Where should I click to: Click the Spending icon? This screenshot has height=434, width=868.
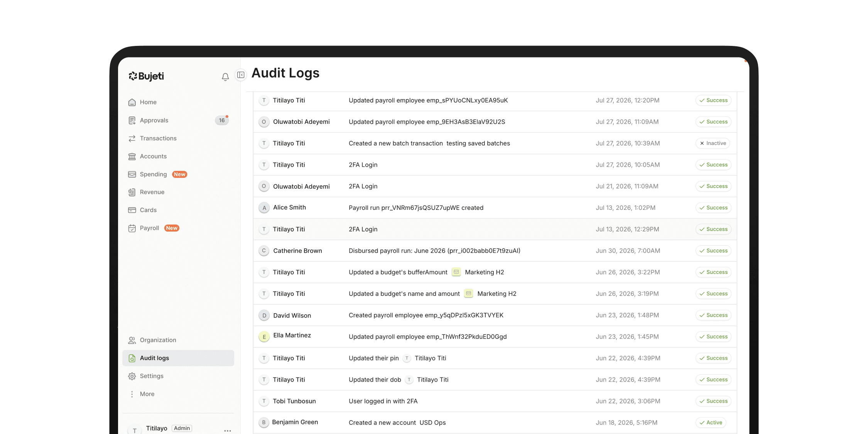tap(132, 174)
